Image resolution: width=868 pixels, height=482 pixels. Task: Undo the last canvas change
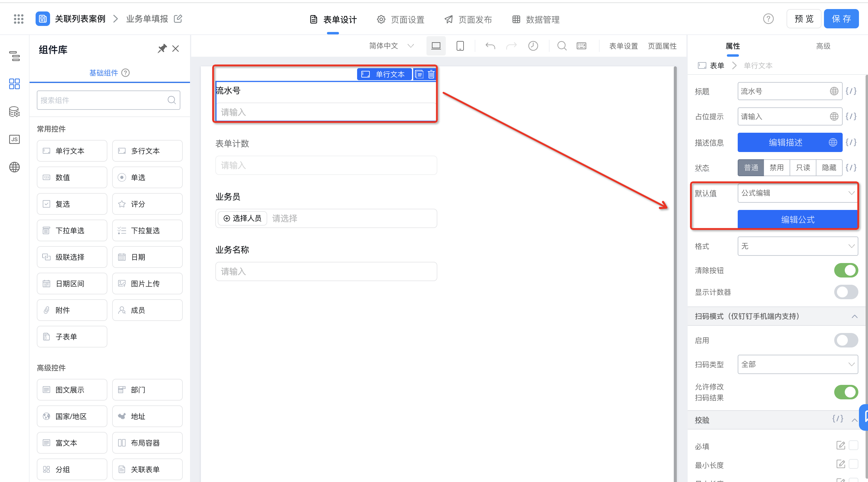coord(490,46)
